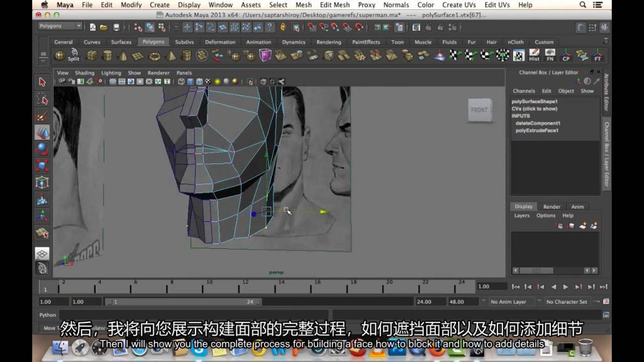Click the CP shelf button
644x362 pixels.
566,55
